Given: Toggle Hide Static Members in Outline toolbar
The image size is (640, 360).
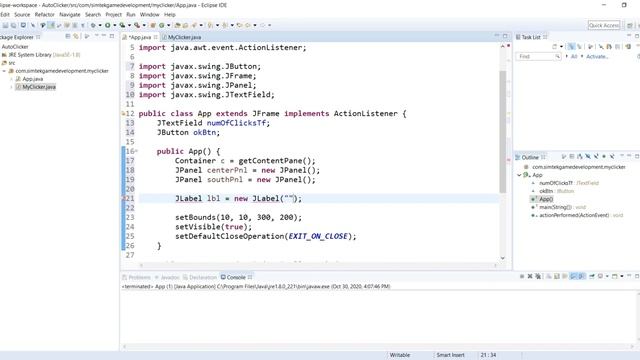Looking at the screenshot, I should click(x=596, y=157).
